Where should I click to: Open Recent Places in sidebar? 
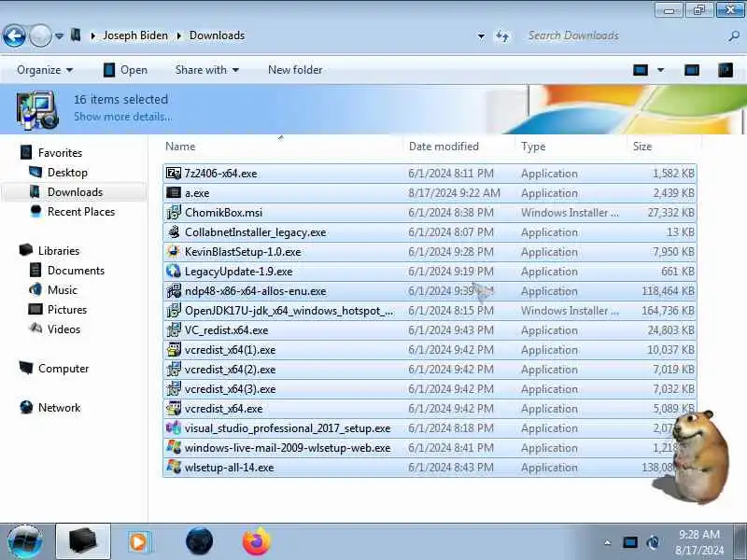[81, 212]
